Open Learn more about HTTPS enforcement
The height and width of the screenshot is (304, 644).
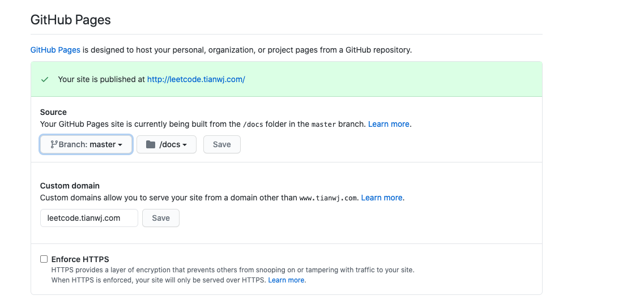tap(286, 280)
